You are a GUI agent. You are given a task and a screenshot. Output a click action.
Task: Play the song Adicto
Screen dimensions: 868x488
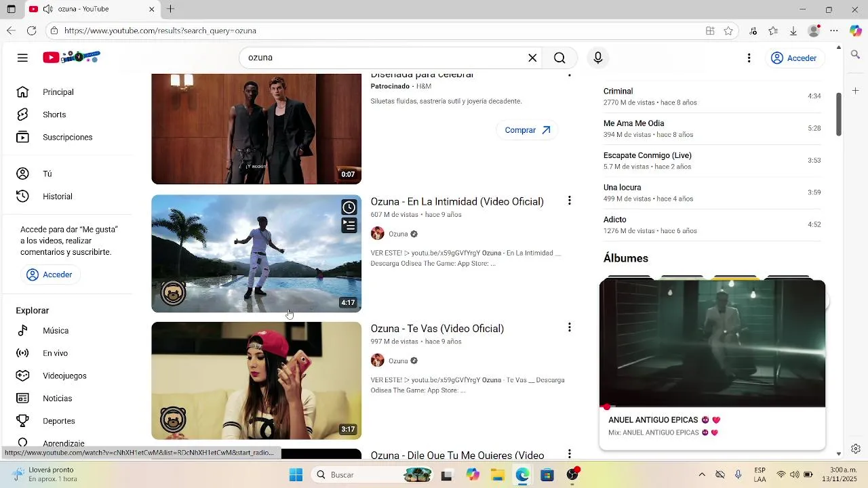pos(712,224)
